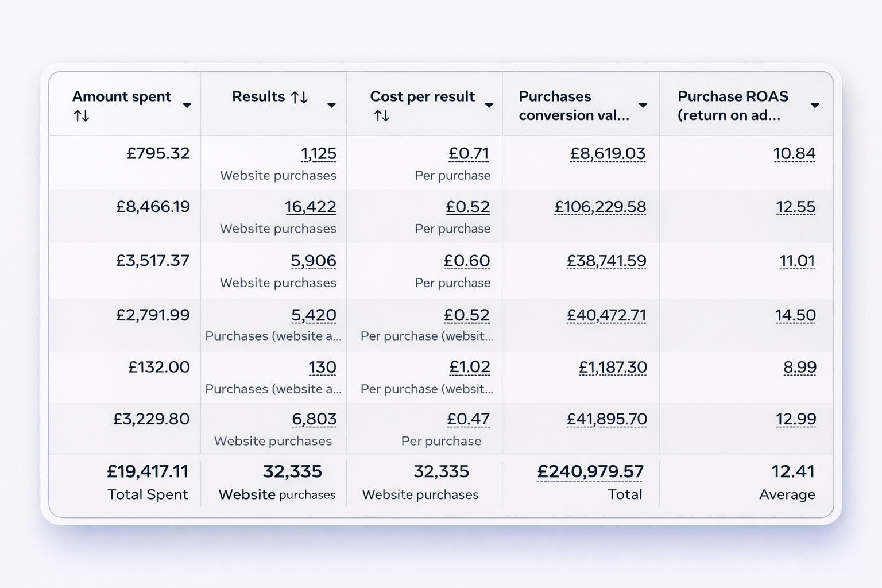Click the Purchase ROAS column header
Viewport: 882px width, 588px height.
tap(733, 106)
